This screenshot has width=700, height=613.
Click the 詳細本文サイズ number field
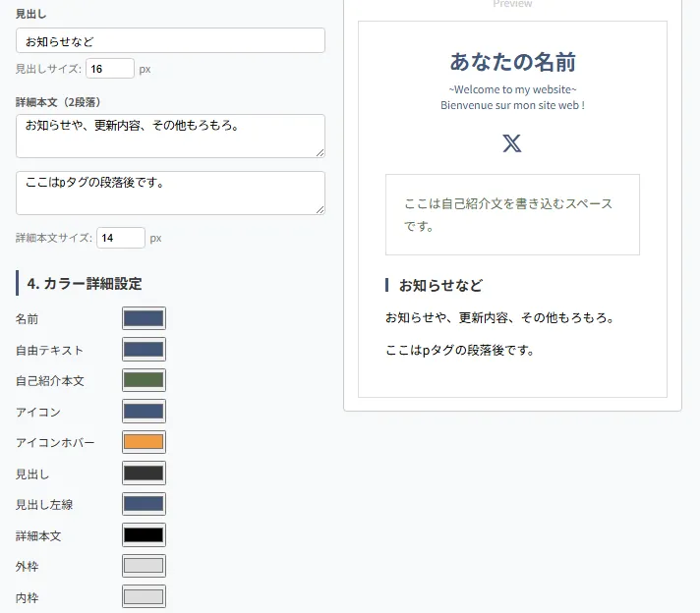point(121,238)
